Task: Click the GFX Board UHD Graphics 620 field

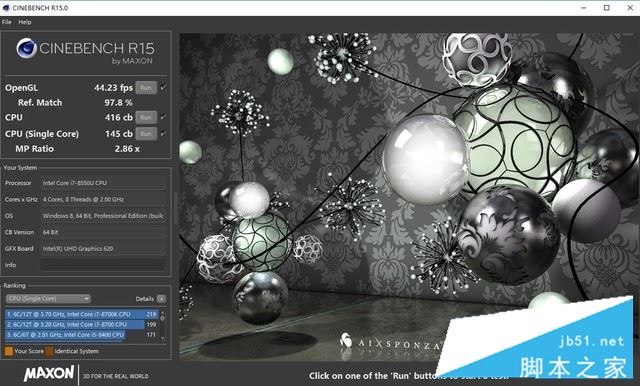Action: coord(103,248)
